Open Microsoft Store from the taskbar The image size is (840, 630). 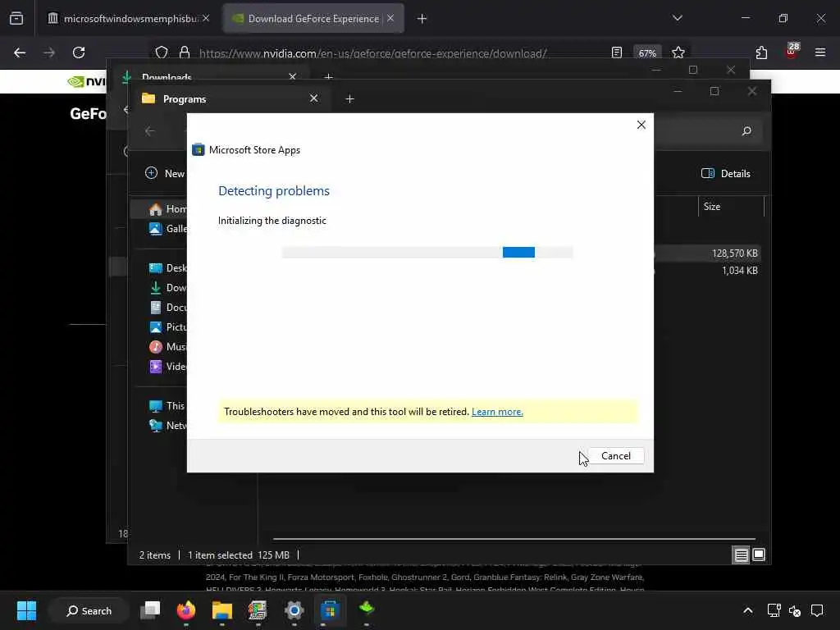[x=330, y=610]
